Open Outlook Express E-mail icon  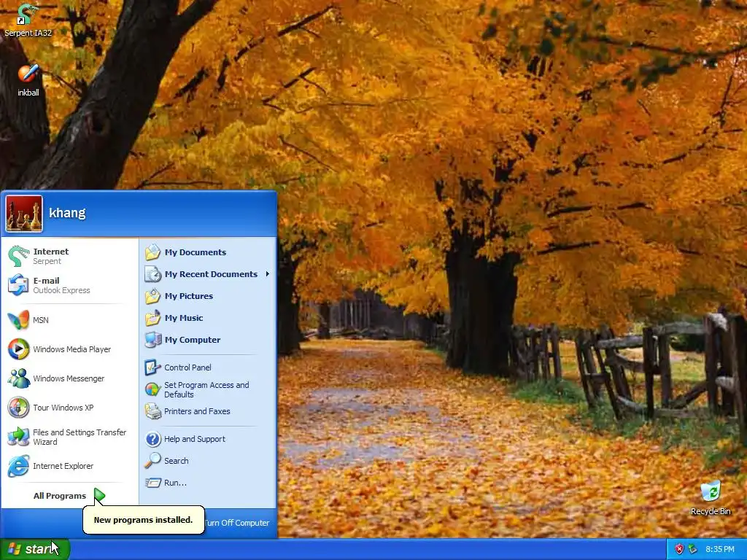coord(18,285)
